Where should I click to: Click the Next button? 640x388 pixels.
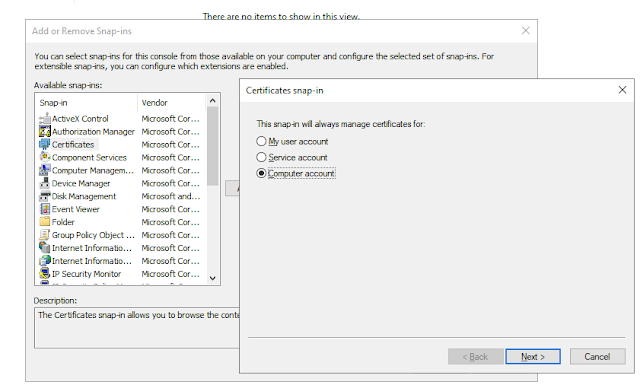click(x=533, y=357)
